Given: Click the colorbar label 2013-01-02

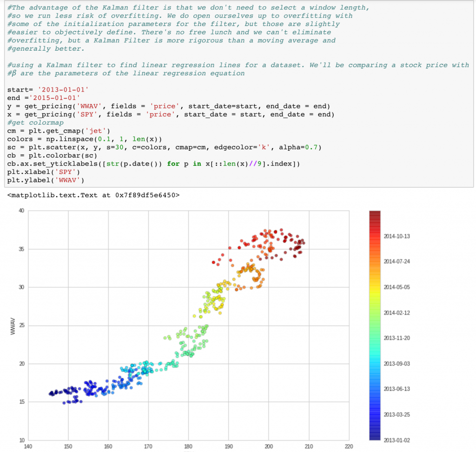Looking at the screenshot, I should (x=397, y=440).
